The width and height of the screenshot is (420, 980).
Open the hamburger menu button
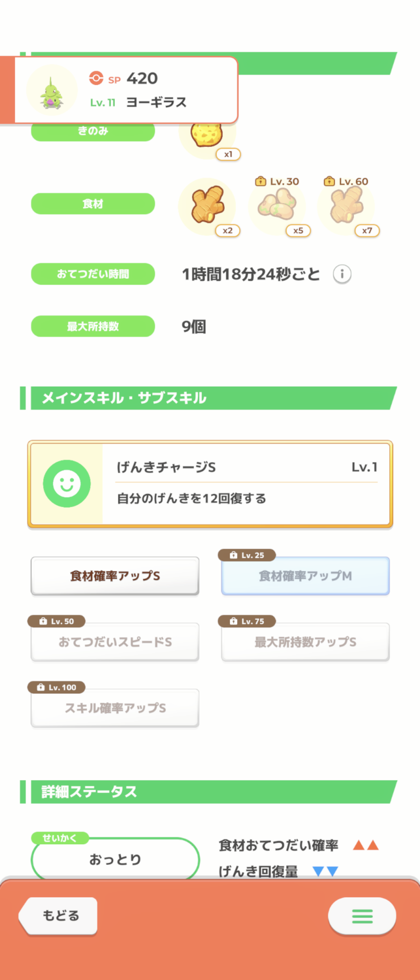[x=362, y=915]
